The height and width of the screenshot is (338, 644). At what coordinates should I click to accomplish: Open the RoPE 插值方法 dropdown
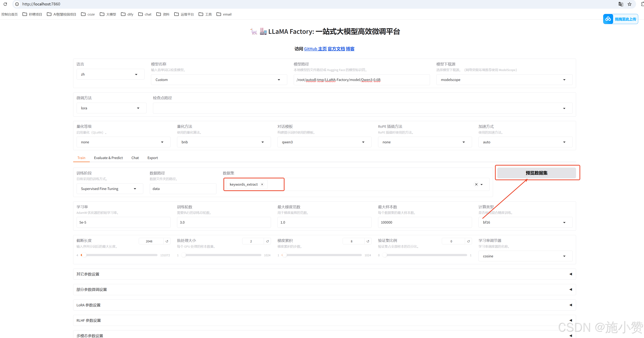click(x=425, y=142)
